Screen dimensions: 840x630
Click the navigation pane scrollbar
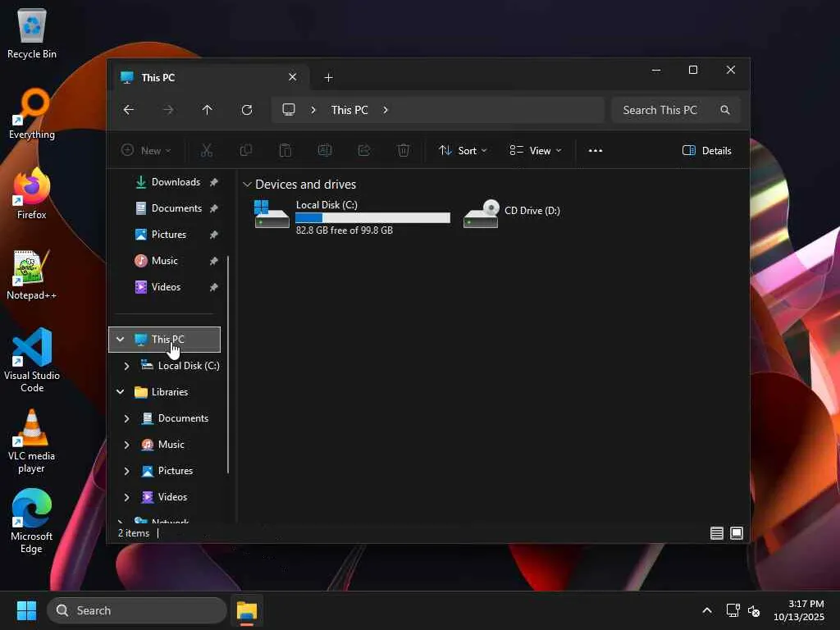[x=228, y=364]
